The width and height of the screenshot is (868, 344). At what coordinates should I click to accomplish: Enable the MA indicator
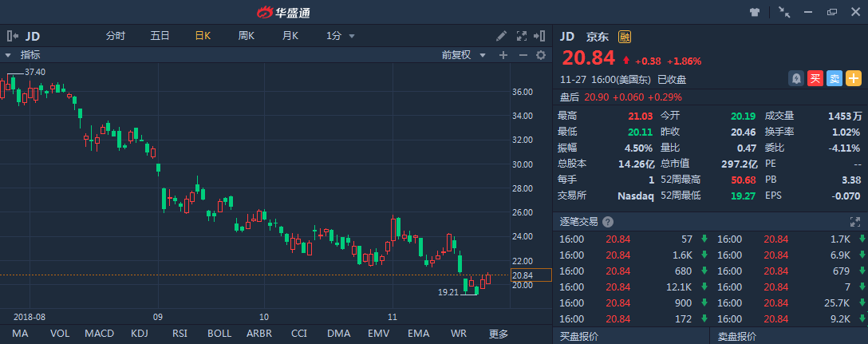20,334
